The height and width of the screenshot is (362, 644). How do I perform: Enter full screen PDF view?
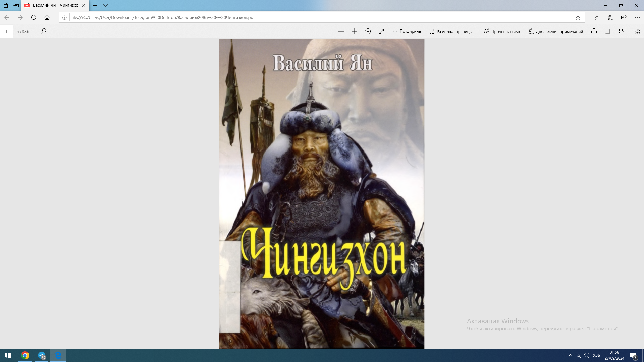[381, 31]
